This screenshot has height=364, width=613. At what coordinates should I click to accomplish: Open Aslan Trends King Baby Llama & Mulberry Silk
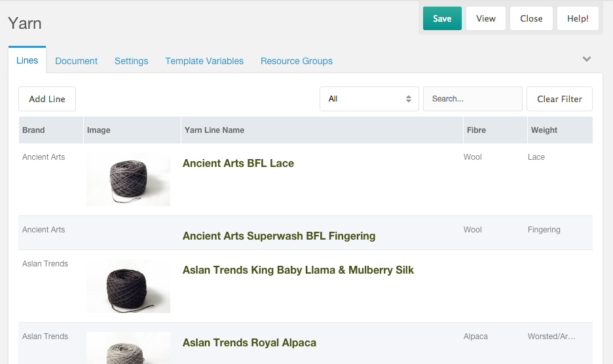point(298,270)
